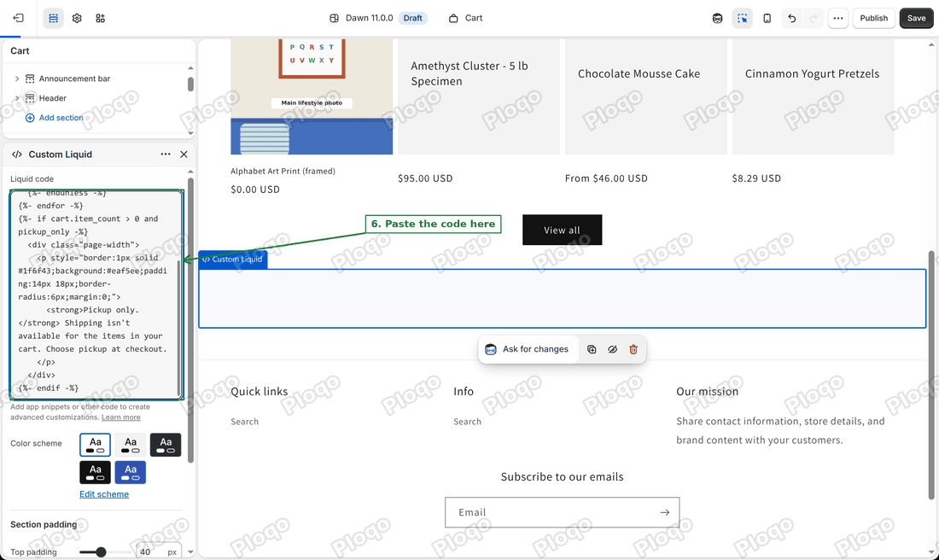This screenshot has width=939, height=560.
Task: Duplicate the Custom Liquid section
Action: pyautogui.click(x=591, y=349)
